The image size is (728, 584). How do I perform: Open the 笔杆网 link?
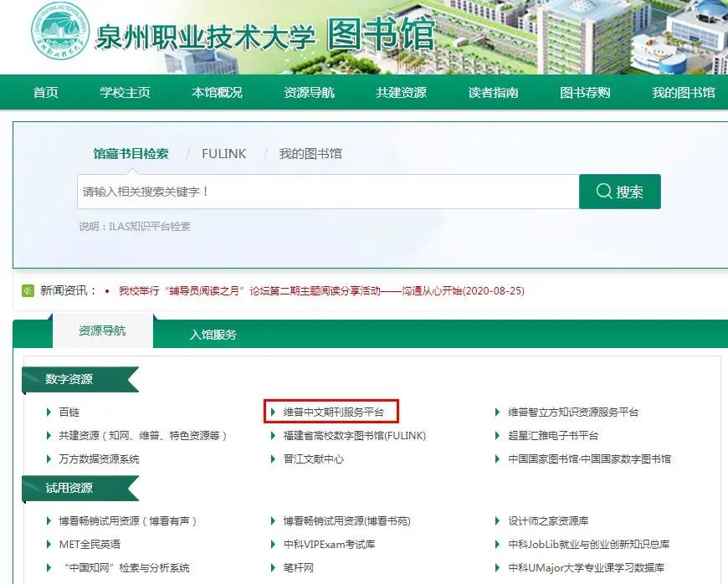[299, 567]
